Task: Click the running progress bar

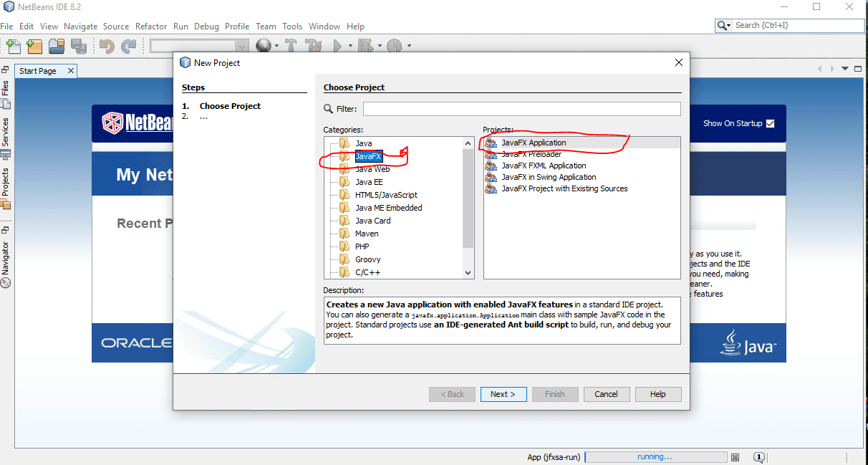Action: point(655,457)
